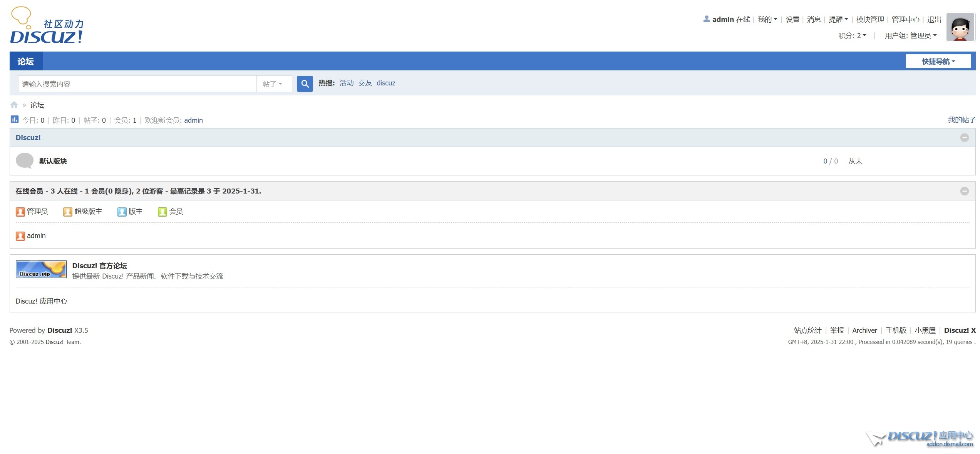Click online member admin name
The image size is (980, 454).
(36, 236)
